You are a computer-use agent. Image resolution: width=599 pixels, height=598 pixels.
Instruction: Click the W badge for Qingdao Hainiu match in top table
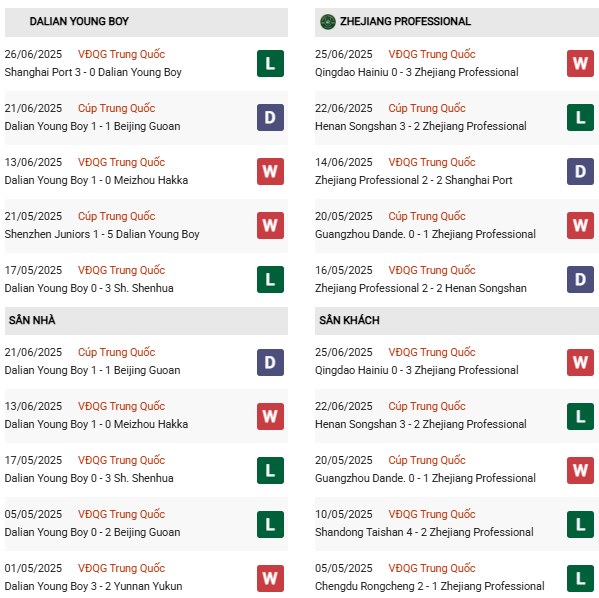[580, 63]
